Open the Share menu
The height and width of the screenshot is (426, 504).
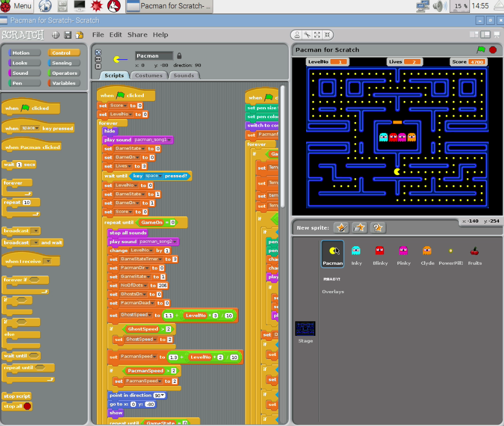click(x=137, y=35)
